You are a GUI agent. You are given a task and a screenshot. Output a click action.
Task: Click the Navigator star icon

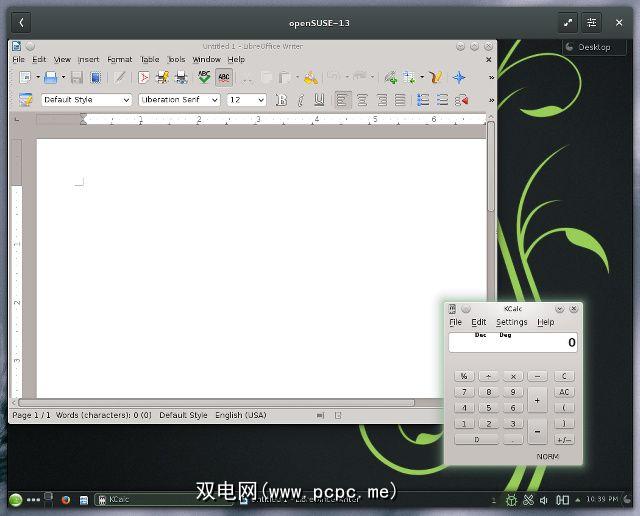(459, 77)
